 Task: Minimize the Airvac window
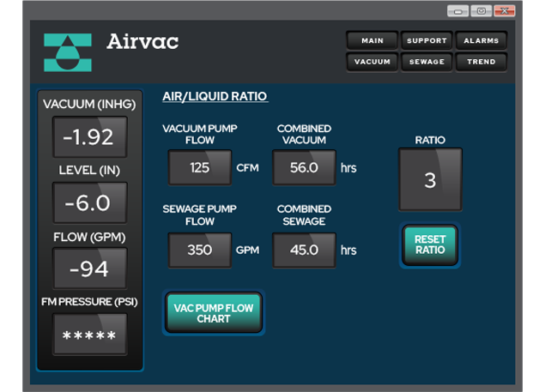pos(457,11)
